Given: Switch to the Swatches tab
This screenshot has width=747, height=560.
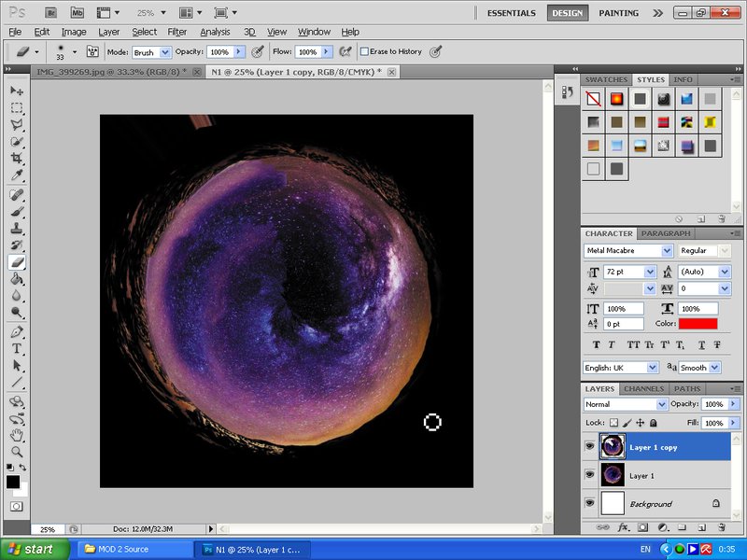Looking at the screenshot, I should 606,79.
